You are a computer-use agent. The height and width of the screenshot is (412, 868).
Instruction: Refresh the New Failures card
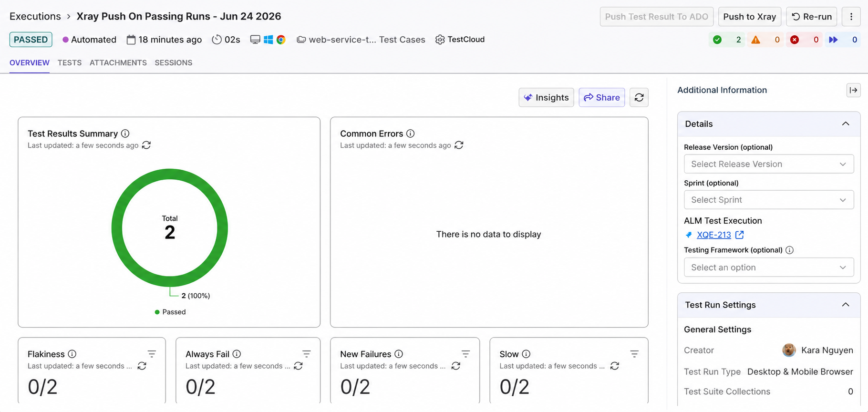pyautogui.click(x=455, y=366)
